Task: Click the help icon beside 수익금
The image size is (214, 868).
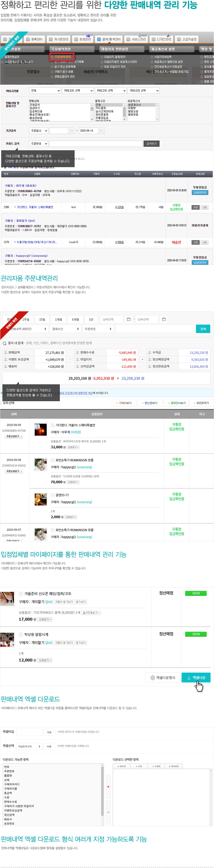Action: [x=150, y=352]
